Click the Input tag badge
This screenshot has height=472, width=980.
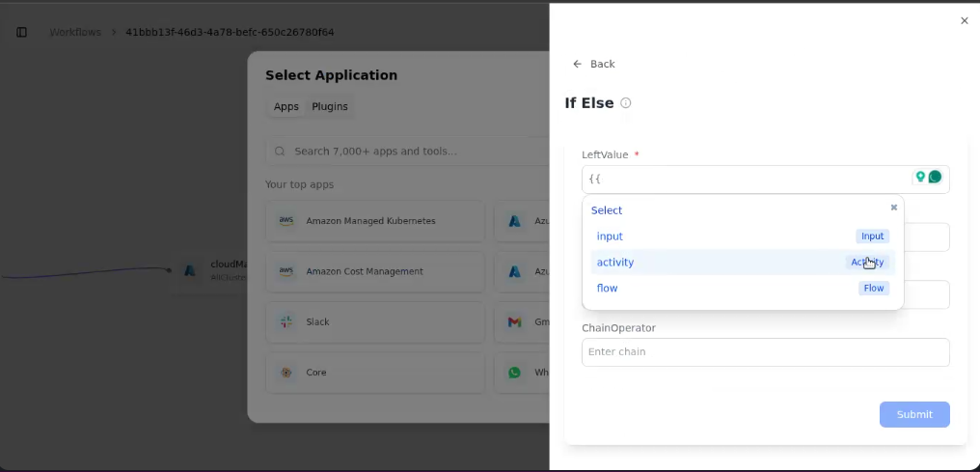[873, 236]
